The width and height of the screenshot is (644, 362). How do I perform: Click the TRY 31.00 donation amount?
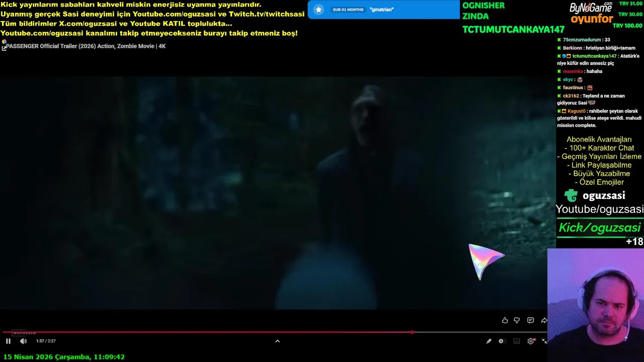[630, 4]
